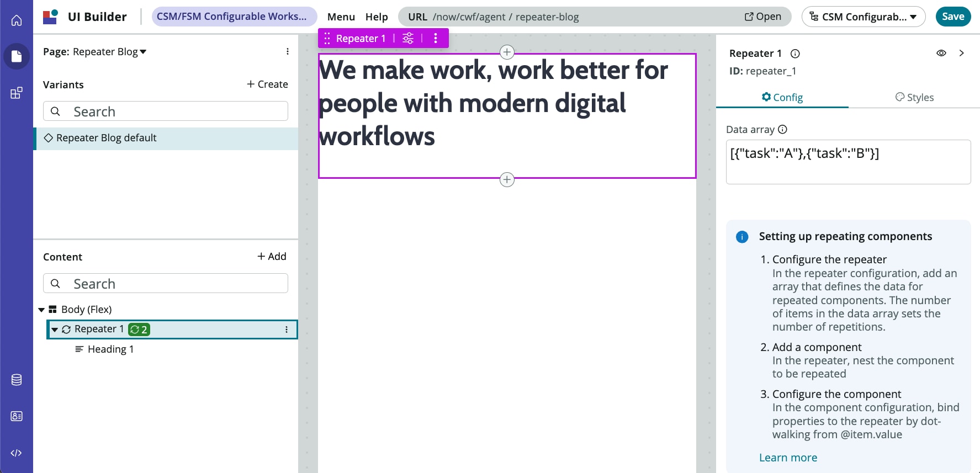This screenshot has height=473, width=980.
Task: Select the Pages icon in left sidebar
Action: click(17, 56)
